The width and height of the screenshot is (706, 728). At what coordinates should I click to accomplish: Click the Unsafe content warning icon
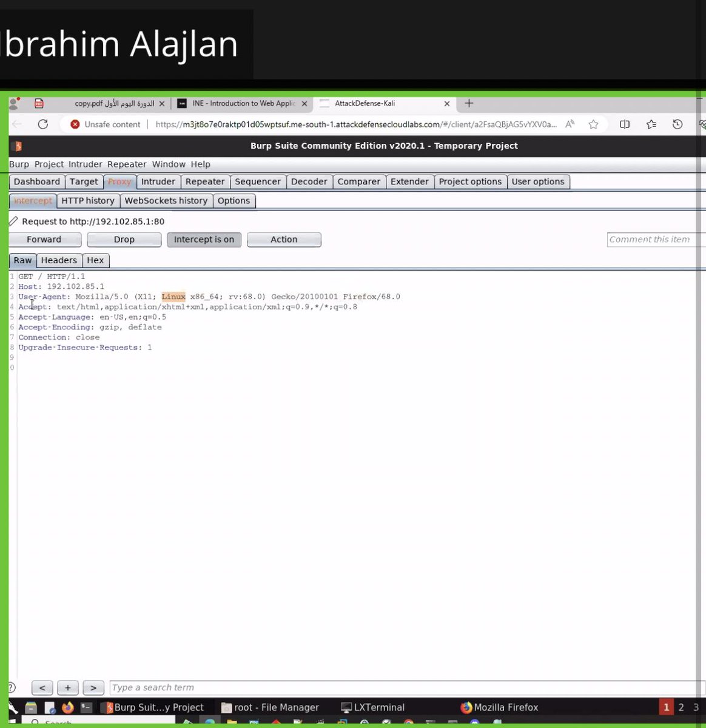click(75, 124)
